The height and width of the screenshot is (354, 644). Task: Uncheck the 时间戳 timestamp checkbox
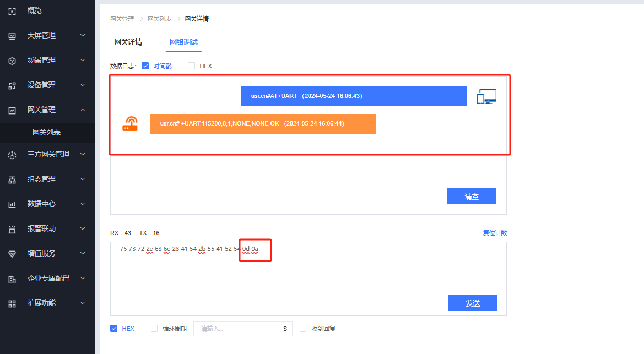(145, 66)
